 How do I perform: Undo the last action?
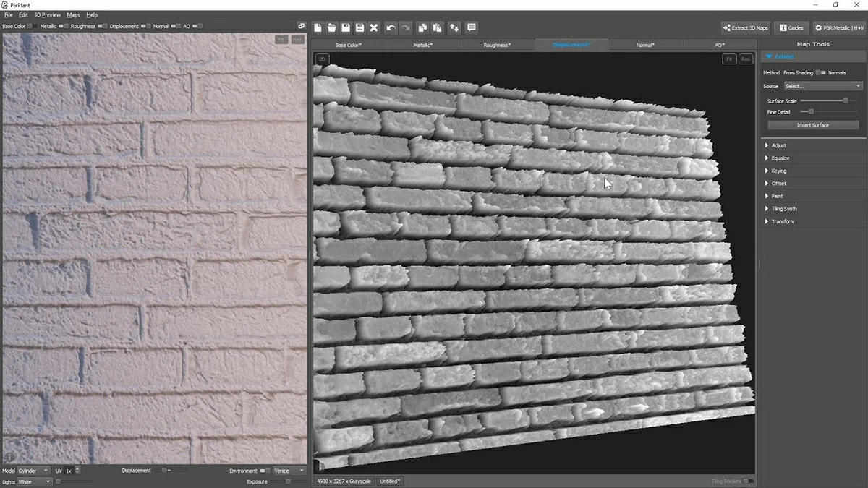pyautogui.click(x=391, y=27)
